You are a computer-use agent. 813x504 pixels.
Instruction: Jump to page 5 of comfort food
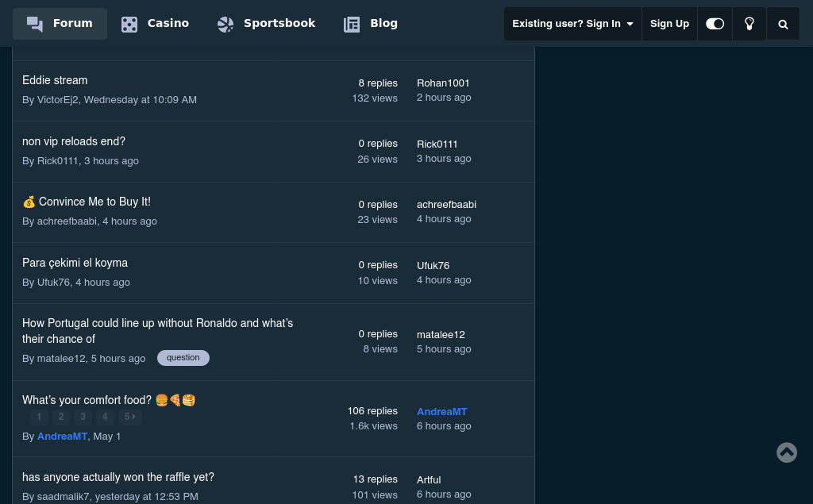[129, 417]
